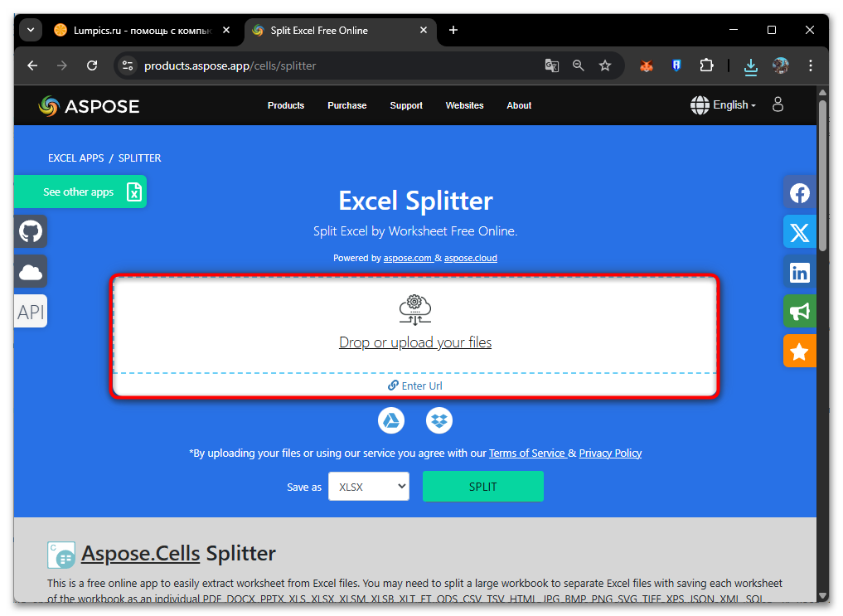Share the app on Facebook
Screen dimensions: 843x616
799,192
